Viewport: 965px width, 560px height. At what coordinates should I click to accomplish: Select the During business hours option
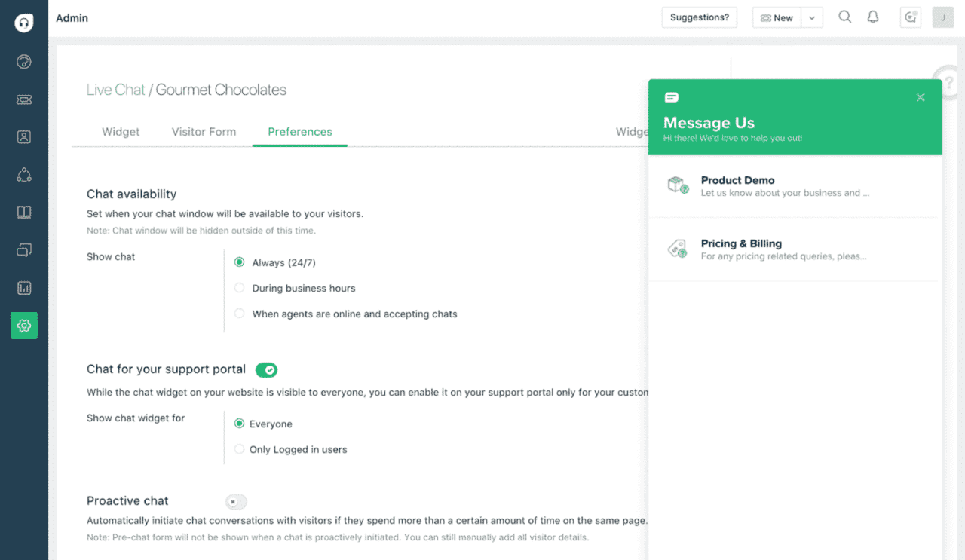(240, 288)
